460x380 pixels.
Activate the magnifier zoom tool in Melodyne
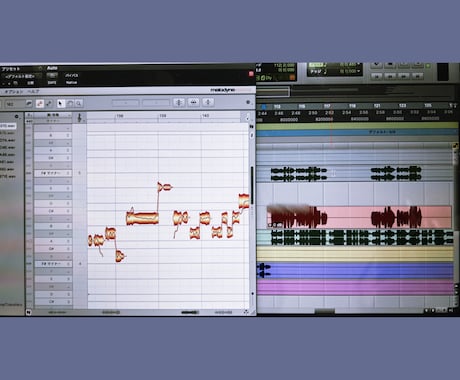(79, 104)
